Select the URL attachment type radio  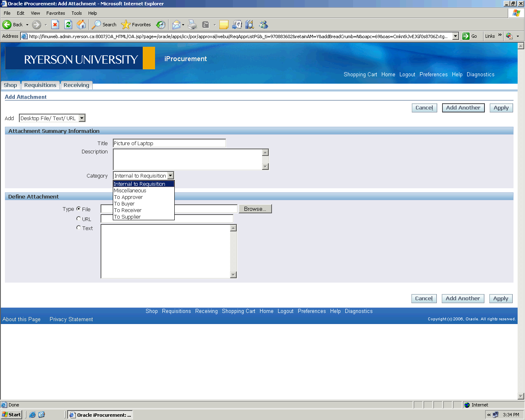pos(79,219)
